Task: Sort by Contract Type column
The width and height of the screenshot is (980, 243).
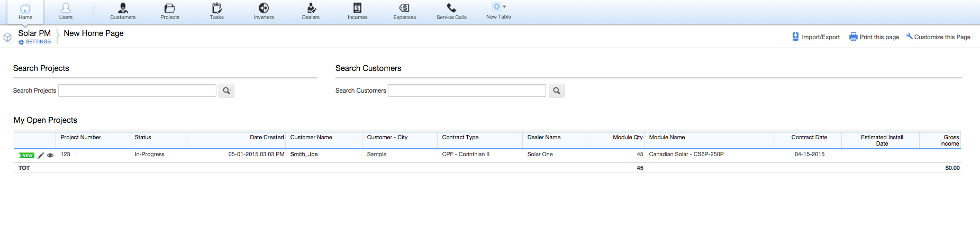Action: tap(460, 137)
